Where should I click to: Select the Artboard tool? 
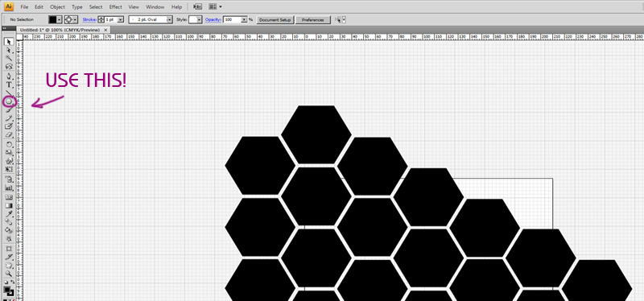click(x=9, y=249)
